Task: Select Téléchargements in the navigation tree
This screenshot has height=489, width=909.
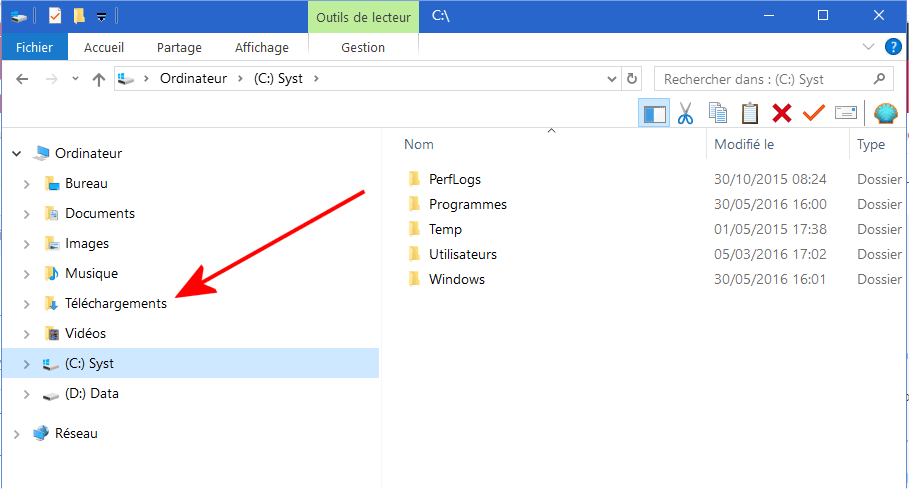Action: point(115,303)
